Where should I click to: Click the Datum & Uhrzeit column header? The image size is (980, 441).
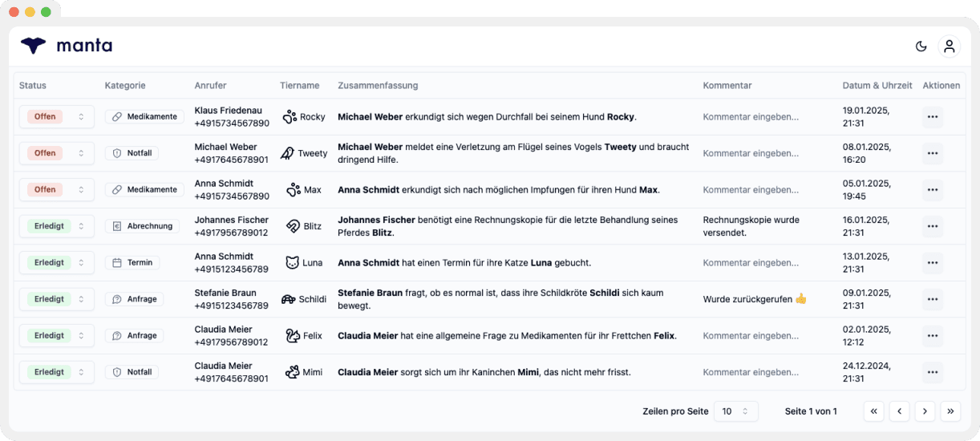pos(877,86)
